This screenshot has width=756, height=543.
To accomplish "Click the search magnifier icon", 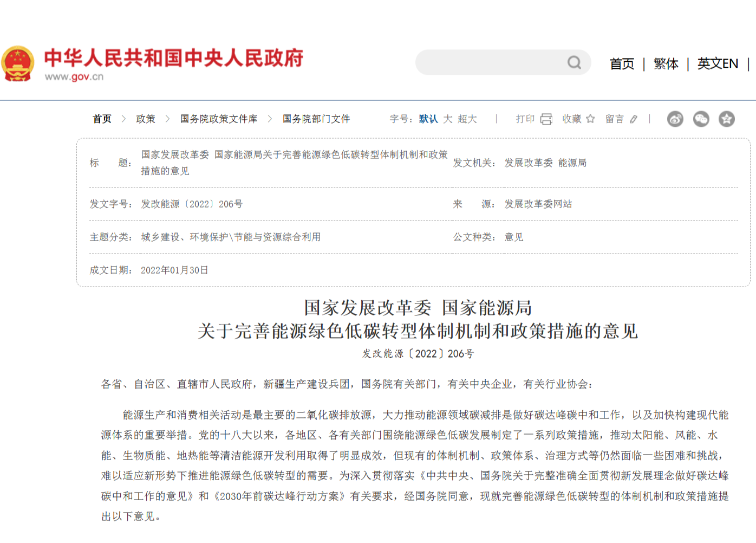I will (574, 63).
